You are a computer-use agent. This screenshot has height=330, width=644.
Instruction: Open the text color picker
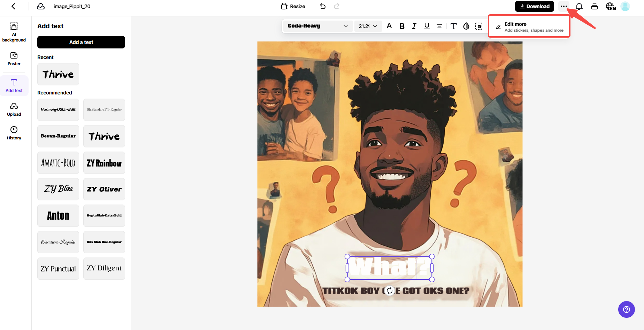pos(389,26)
